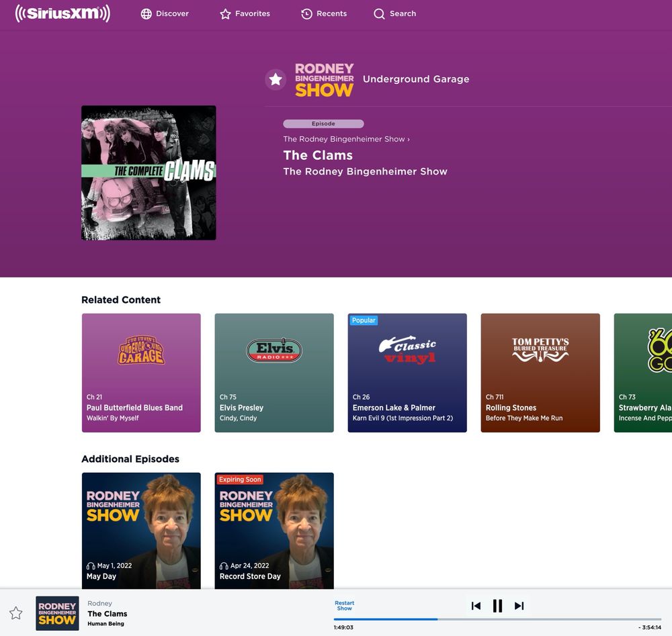Click Cindy, Cindy song title
672x636 pixels.
tap(239, 418)
